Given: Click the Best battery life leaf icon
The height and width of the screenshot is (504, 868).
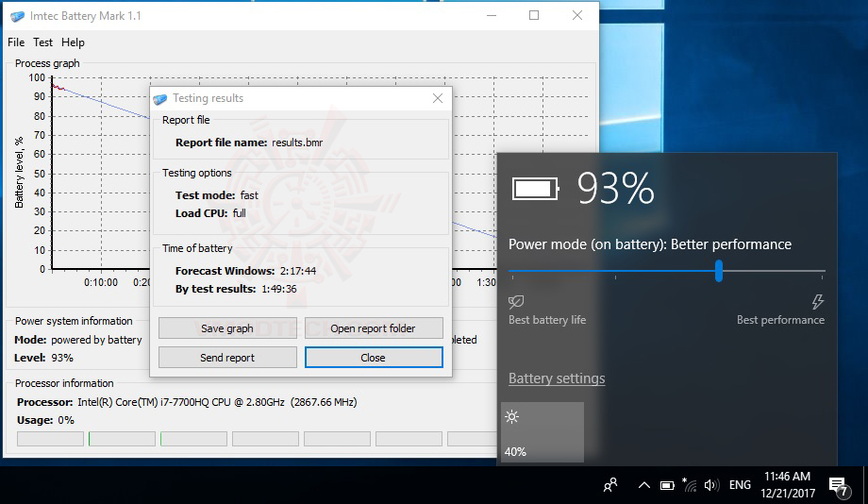Looking at the screenshot, I should 516,301.
